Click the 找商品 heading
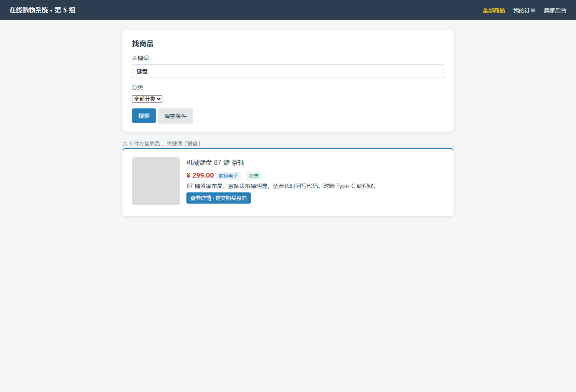Image resolution: width=576 pixels, height=392 pixels. 143,44
